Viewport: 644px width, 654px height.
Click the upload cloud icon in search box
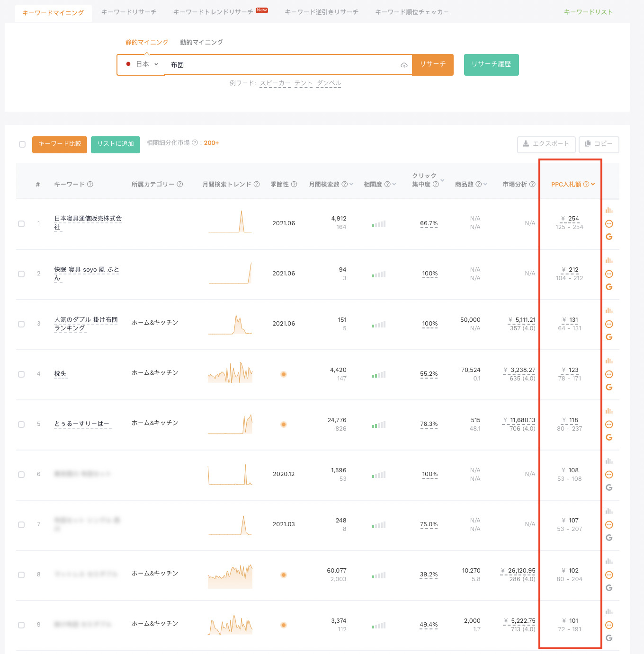pos(404,65)
